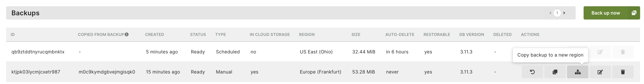Select backup ID ktjpk03lycmjcxetr987

tap(36, 72)
